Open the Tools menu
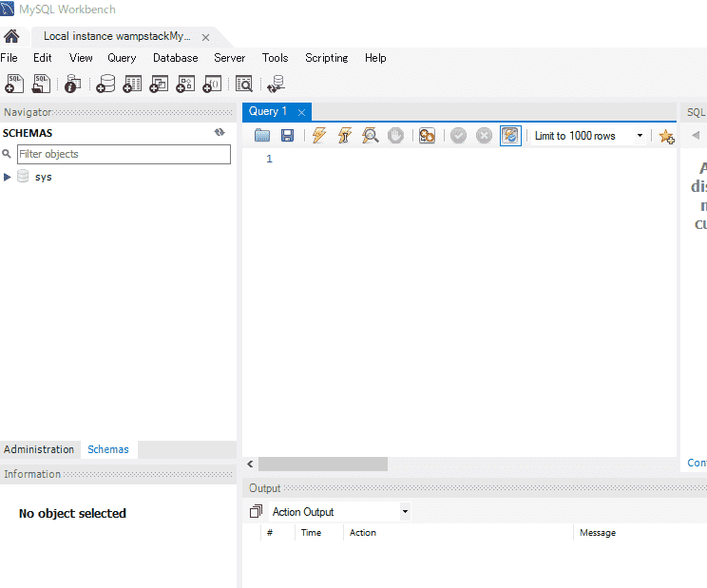This screenshot has width=707, height=588. tap(275, 58)
